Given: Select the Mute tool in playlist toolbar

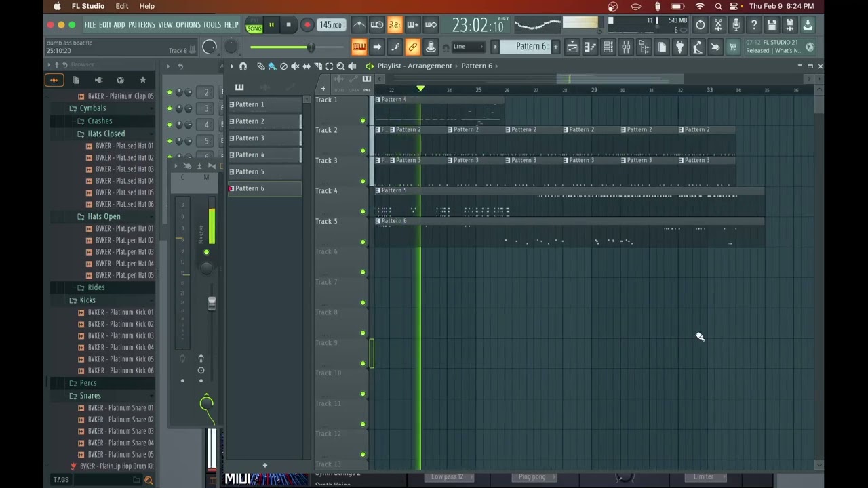Looking at the screenshot, I should [x=295, y=66].
